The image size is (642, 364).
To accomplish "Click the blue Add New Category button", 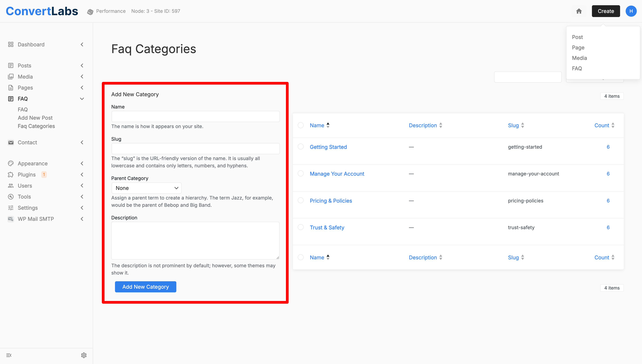I will [145, 287].
